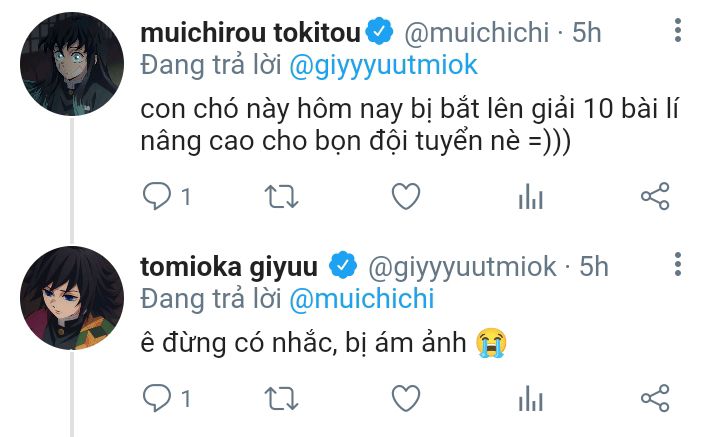Share muichirou tokitou's tweet

point(654,197)
